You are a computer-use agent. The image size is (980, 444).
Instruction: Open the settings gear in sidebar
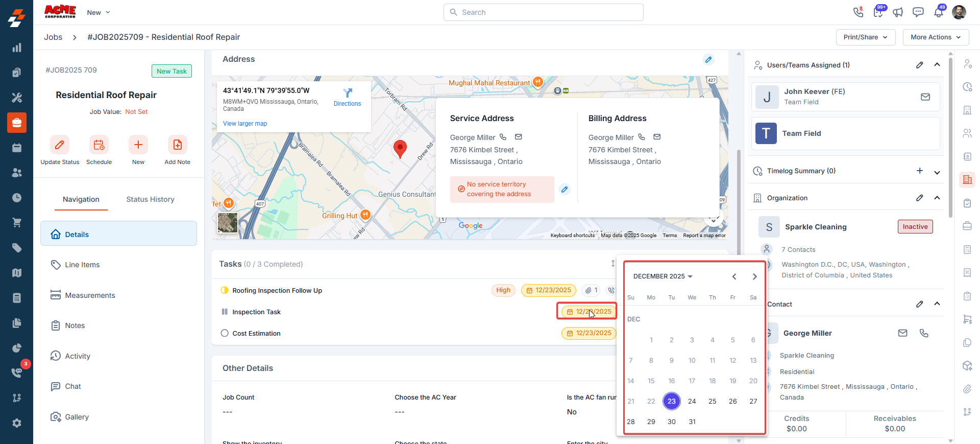click(17, 423)
